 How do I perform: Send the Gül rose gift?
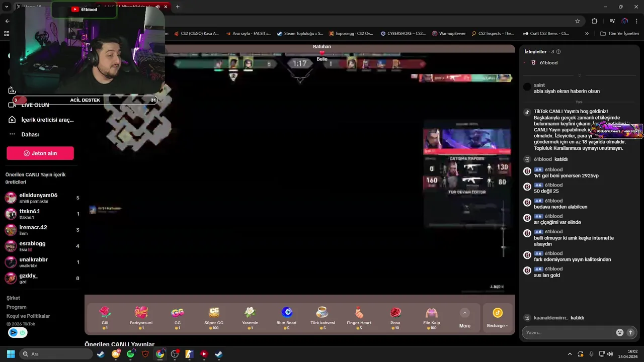tap(105, 318)
